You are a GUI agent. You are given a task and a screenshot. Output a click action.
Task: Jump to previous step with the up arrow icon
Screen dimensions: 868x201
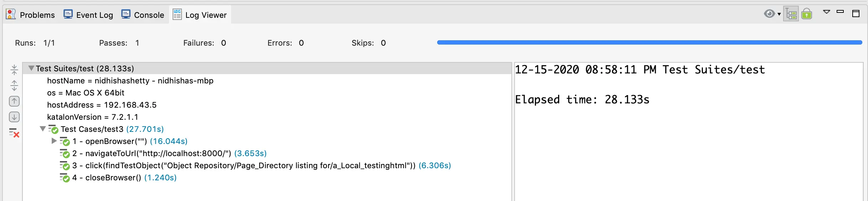pyautogui.click(x=14, y=101)
